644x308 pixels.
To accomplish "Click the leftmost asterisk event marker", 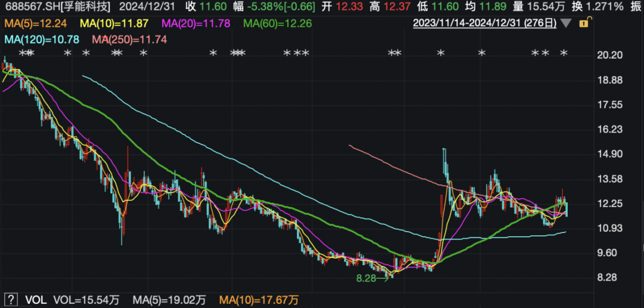I will [23, 54].
